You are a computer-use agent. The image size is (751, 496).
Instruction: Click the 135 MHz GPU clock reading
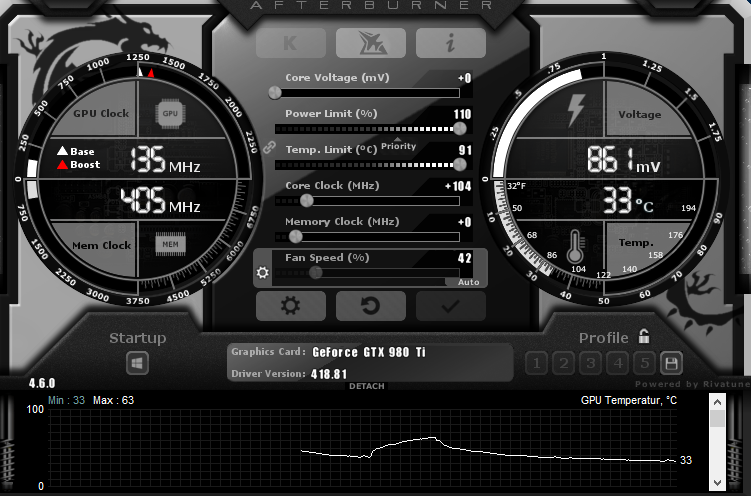[165, 159]
